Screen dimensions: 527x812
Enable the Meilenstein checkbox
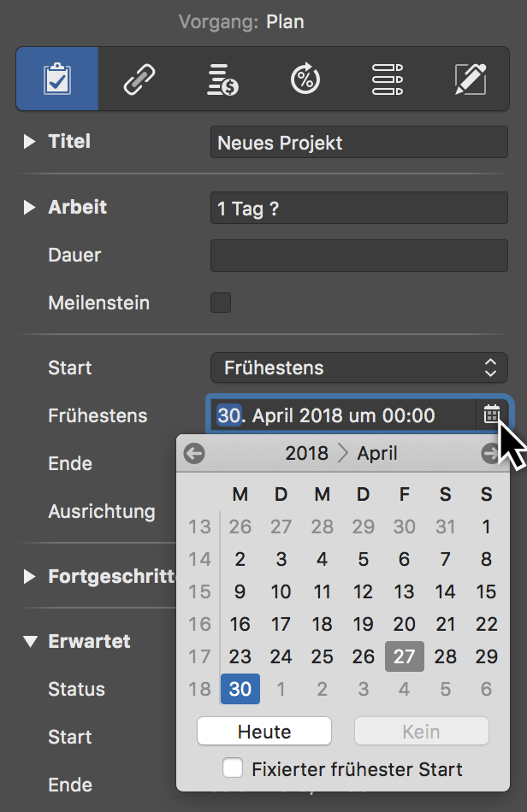point(220,303)
